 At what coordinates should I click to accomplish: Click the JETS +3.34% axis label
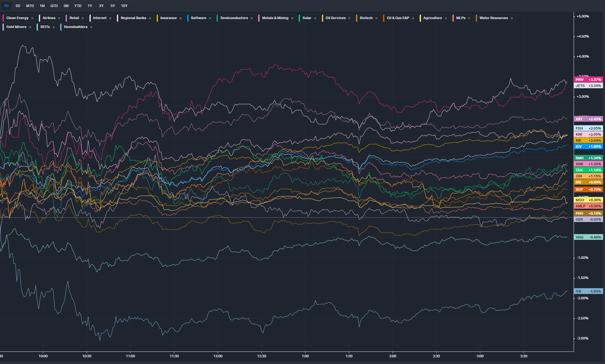(588, 86)
